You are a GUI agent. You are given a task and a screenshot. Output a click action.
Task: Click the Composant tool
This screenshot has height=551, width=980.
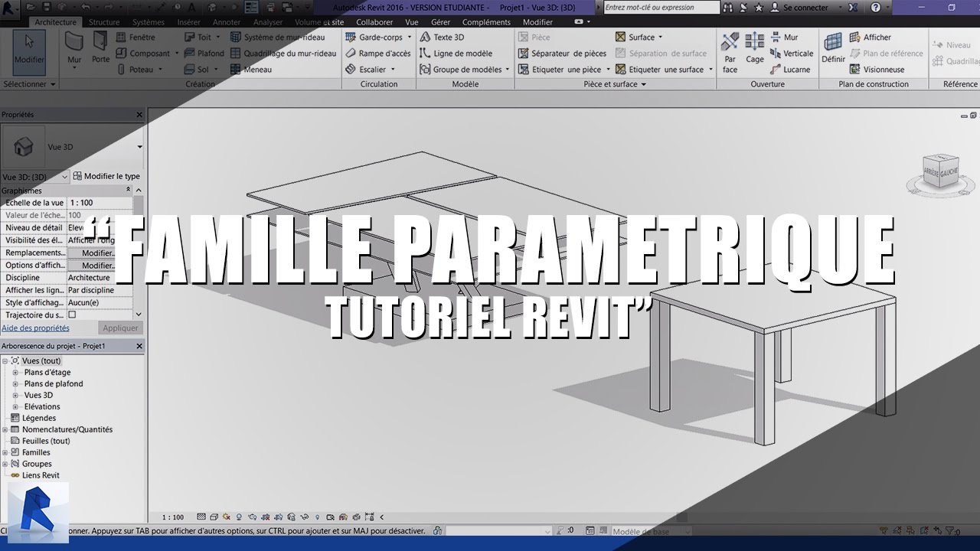tap(143, 54)
